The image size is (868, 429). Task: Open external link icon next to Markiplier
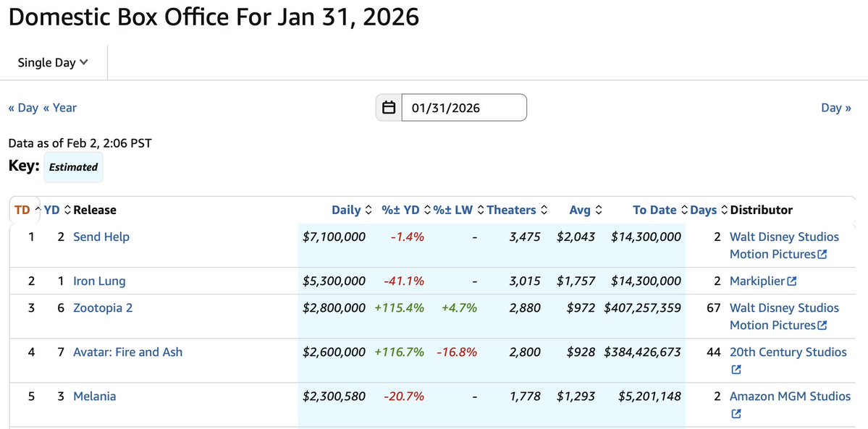point(792,281)
